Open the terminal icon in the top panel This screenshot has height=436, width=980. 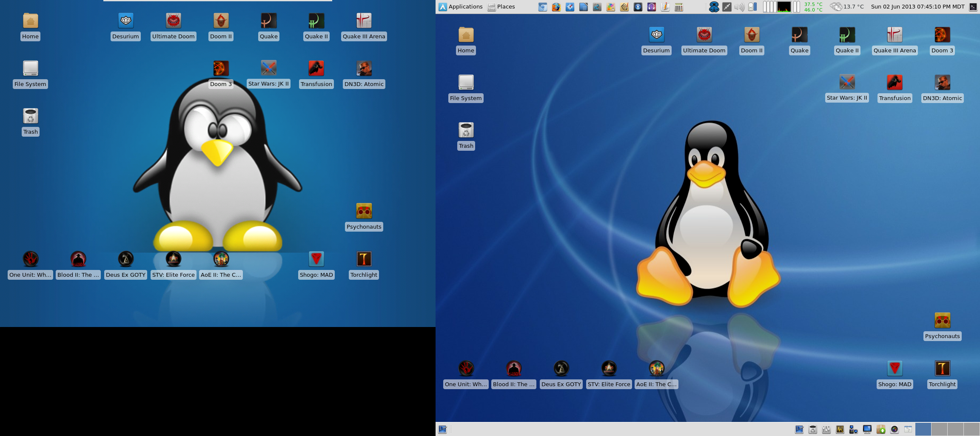(973, 7)
